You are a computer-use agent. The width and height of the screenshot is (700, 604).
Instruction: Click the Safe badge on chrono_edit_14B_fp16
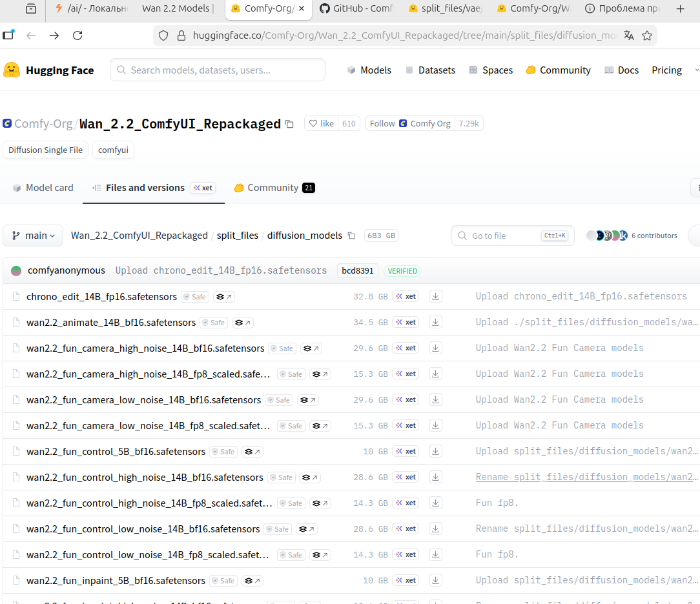tap(195, 297)
